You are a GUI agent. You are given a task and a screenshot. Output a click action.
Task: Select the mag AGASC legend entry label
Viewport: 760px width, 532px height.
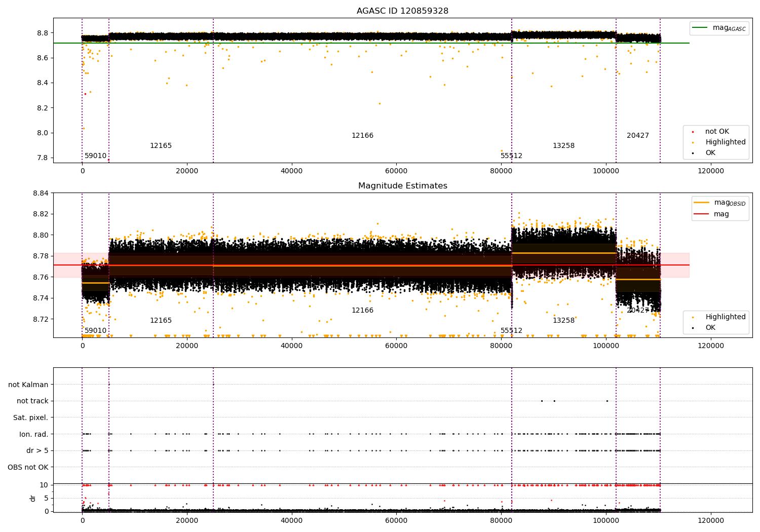[x=729, y=28]
